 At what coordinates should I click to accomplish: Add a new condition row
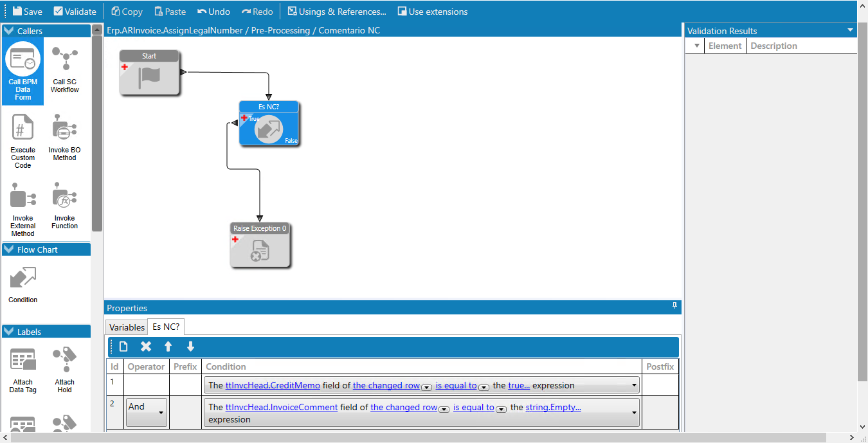123,347
